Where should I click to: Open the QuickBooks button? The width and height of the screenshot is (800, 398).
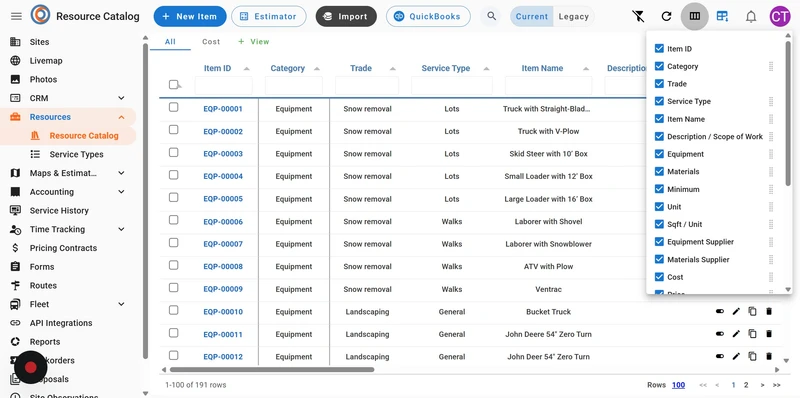[x=428, y=16]
